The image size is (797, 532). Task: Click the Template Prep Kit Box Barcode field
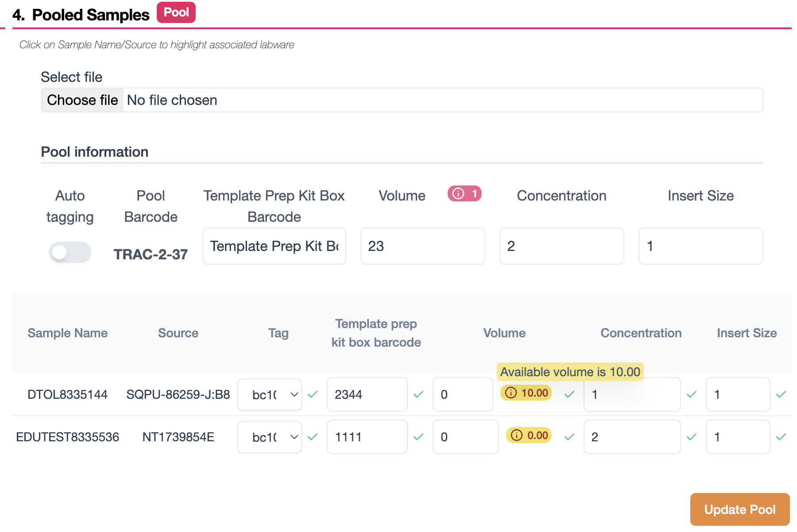tap(274, 246)
